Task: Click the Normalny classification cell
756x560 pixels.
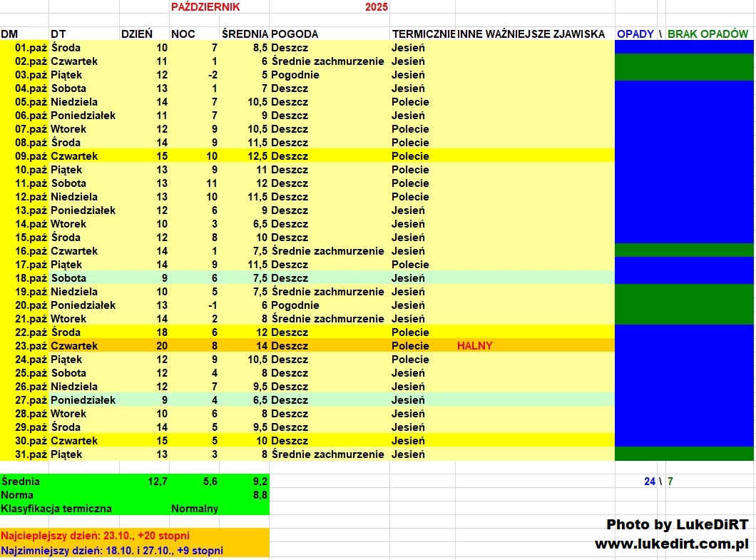Action: point(194,509)
